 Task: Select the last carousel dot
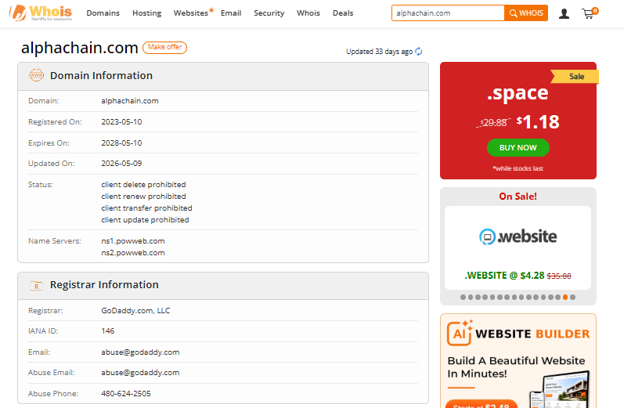[x=572, y=297]
